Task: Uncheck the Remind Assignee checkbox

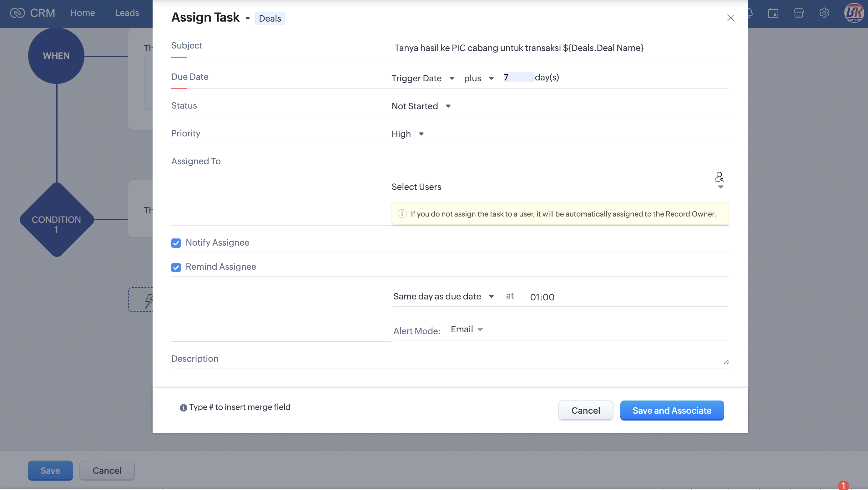Action: 176,267
